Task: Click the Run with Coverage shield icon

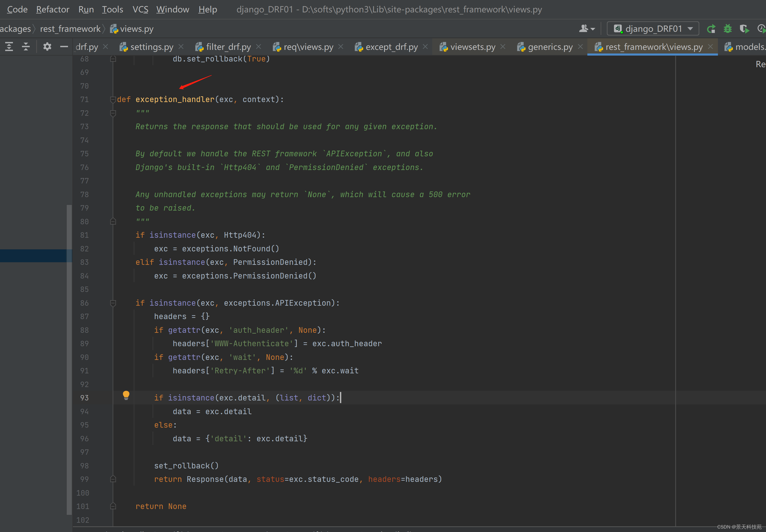Action: coord(744,29)
